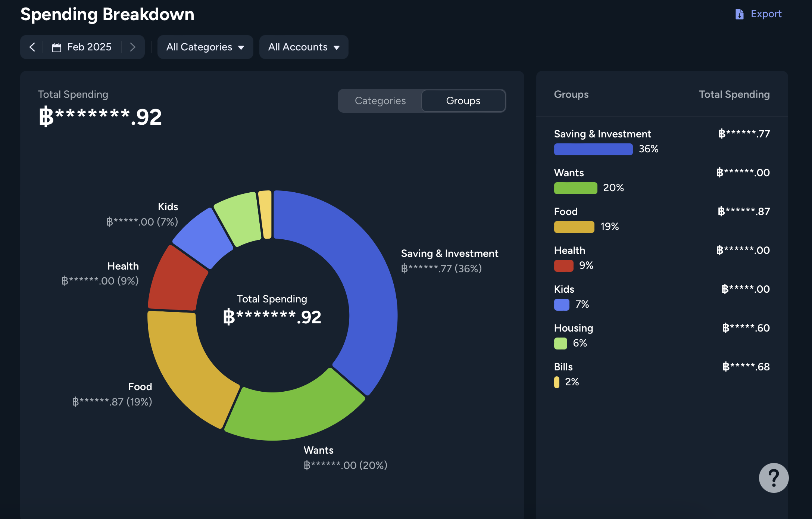The image size is (812, 519).
Task: Click the masked Housing amount ending .60
Action: (x=746, y=328)
